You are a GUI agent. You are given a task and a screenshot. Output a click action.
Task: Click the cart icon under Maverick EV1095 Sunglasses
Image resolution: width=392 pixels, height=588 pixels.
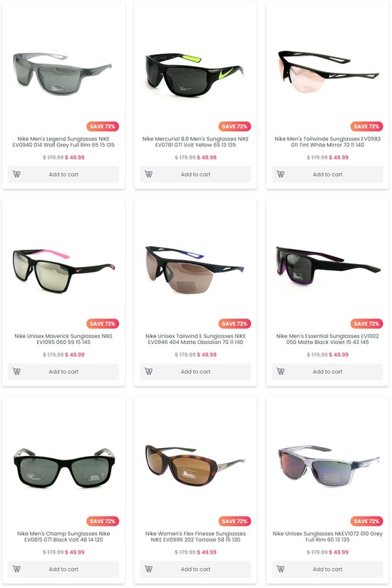point(16,371)
